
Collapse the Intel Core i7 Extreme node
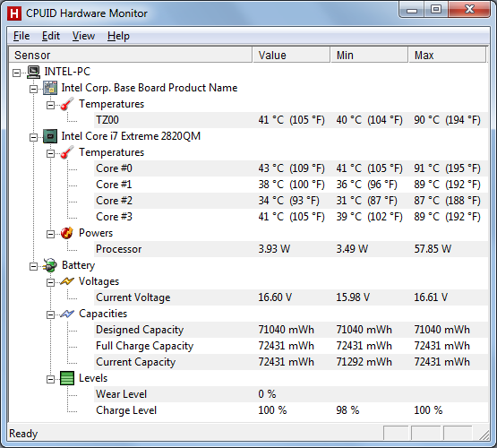pos(33,138)
